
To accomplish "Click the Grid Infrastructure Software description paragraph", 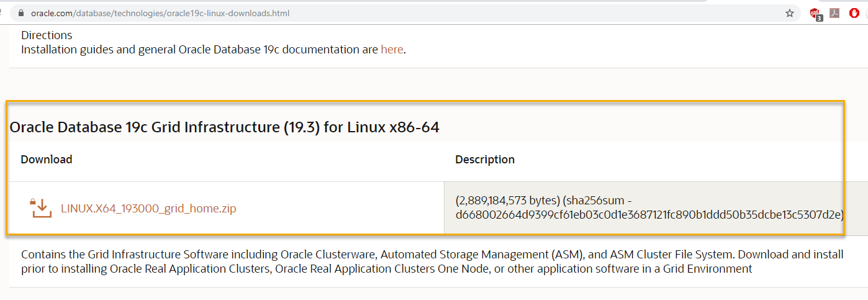I will tap(432, 255).
